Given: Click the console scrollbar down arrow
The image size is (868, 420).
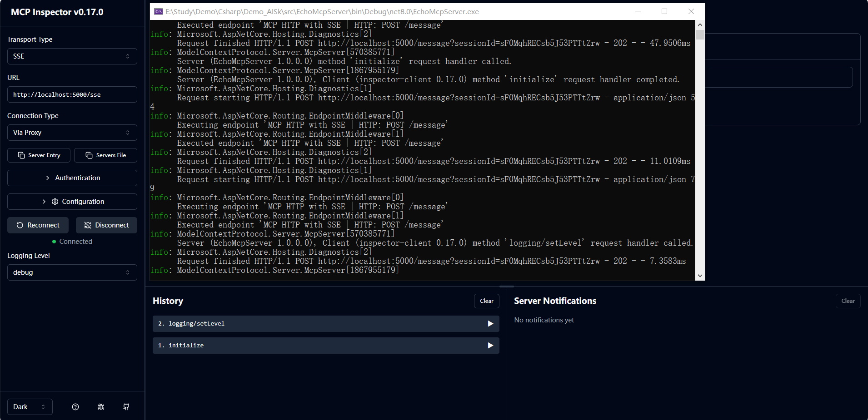Looking at the screenshot, I should (x=700, y=276).
